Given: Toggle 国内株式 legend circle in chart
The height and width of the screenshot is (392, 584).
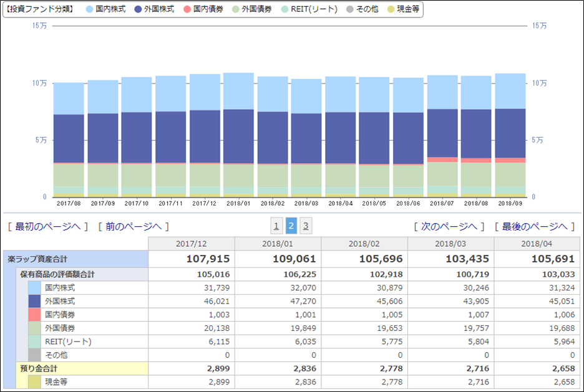Looking at the screenshot, I should pos(89,9).
